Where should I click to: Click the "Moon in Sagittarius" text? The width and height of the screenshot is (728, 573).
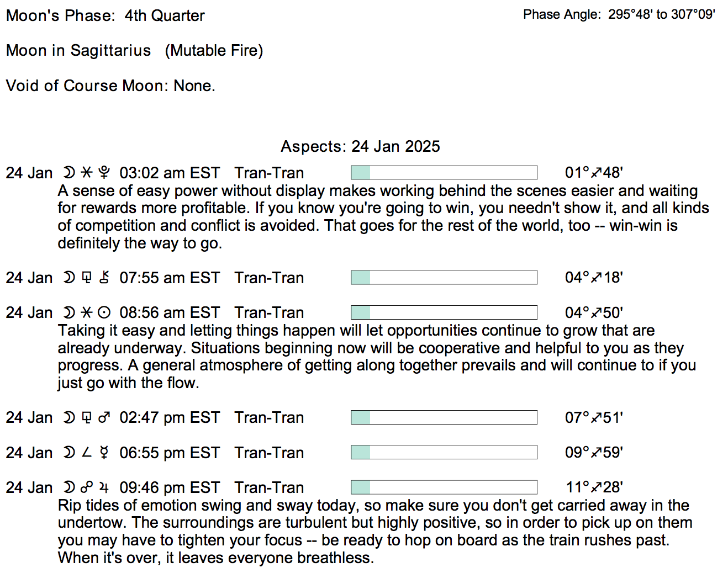pos(78,50)
